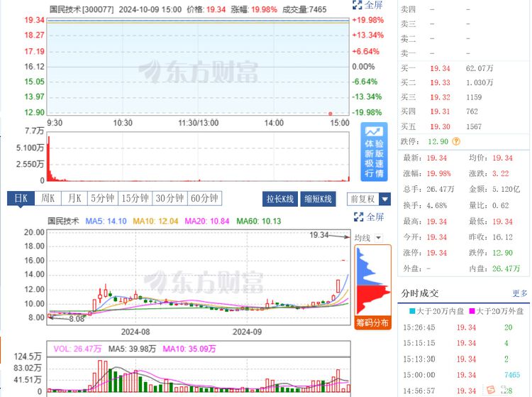Click the 缩短K线 button
Viewport: 532px width, 397px height.
click(318, 199)
